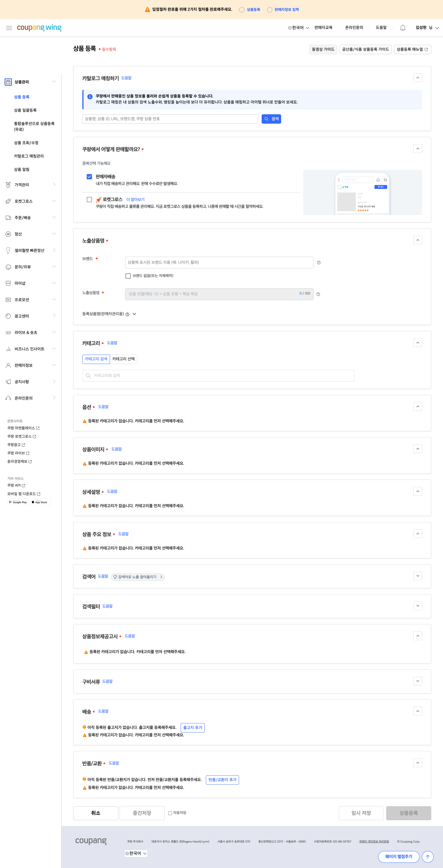Click the 취소 button
The height and width of the screenshot is (868, 443).
click(x=96, y=813)
